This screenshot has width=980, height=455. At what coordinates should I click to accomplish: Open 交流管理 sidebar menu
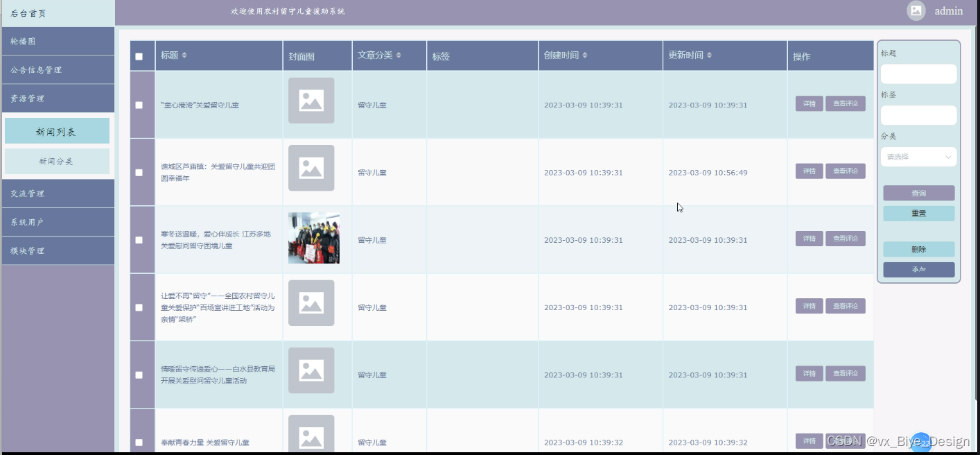(x=57, y=194)
